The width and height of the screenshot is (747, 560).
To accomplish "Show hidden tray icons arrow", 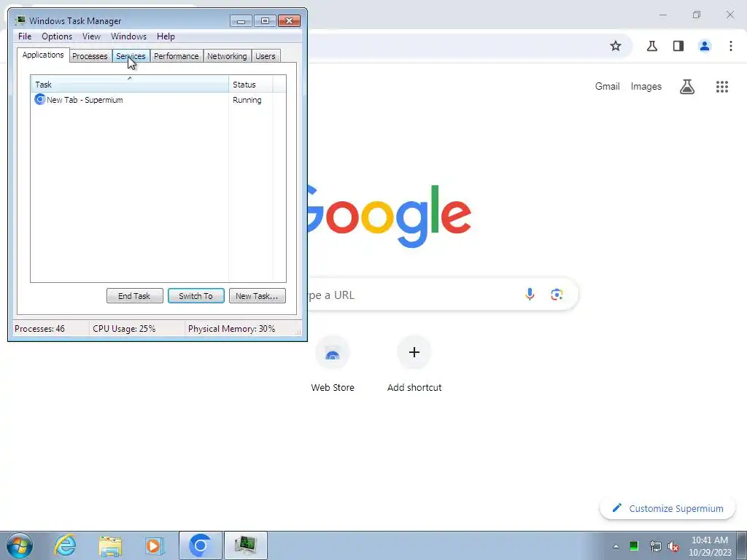I will point(616,546).
